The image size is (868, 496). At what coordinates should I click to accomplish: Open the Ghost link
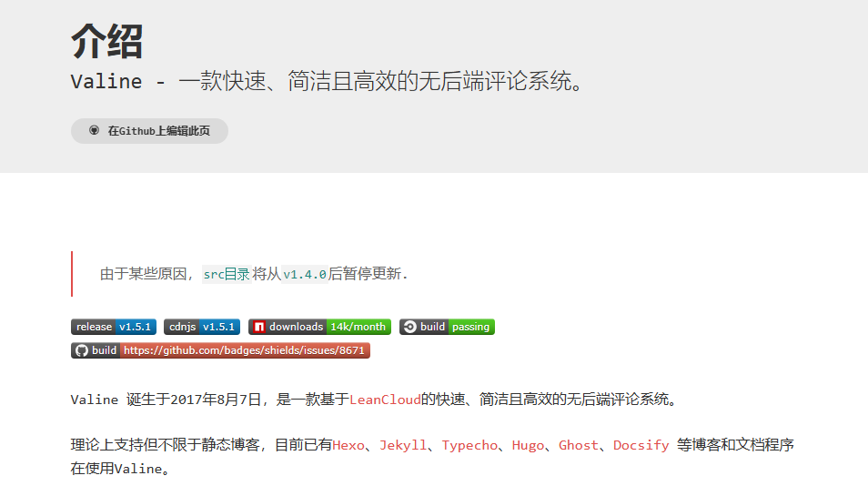(579, 445)
